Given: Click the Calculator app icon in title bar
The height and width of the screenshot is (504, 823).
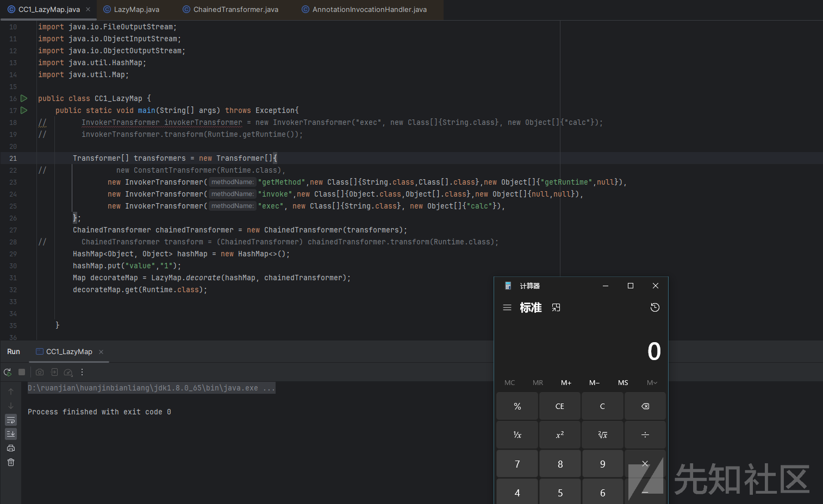Looking at the screenshot, I should pos(508,286).
